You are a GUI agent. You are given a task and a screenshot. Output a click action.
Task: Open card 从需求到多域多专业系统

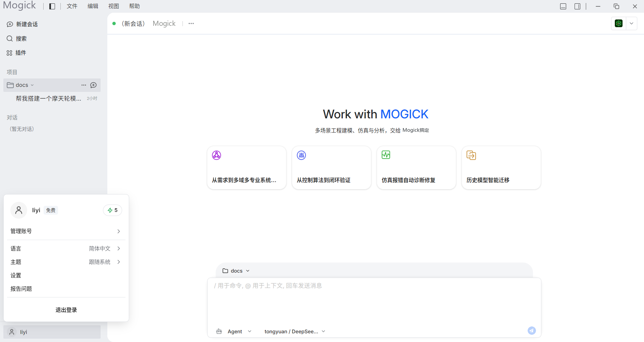pyautogui.click(x=247, y=168)
